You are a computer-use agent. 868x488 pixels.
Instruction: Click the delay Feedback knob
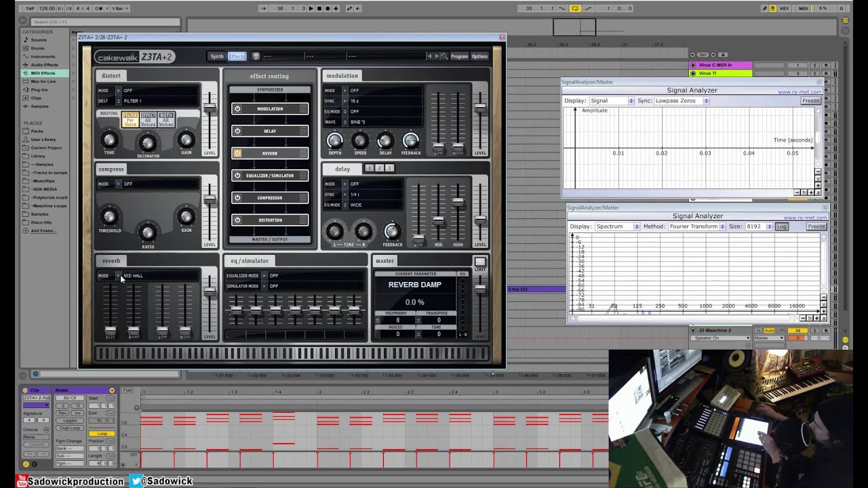click(x=392, y=231)
